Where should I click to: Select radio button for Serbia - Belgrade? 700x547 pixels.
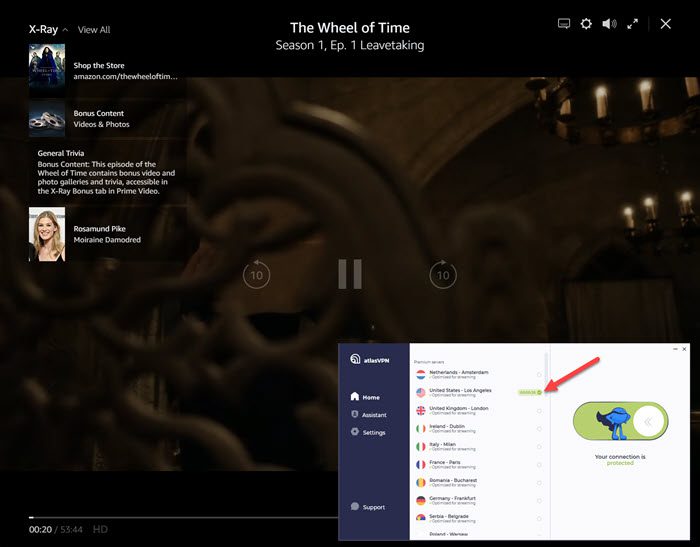click(x=539, y=518)
